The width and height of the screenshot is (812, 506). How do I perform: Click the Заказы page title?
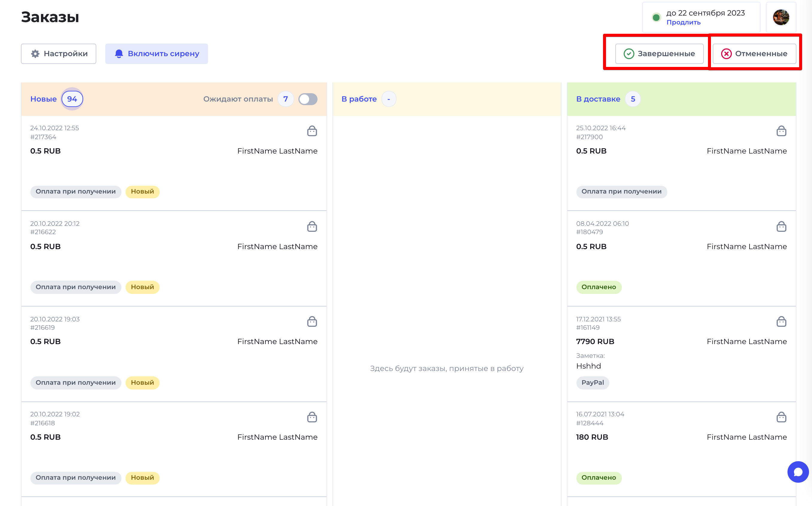(x=50, y=17)
